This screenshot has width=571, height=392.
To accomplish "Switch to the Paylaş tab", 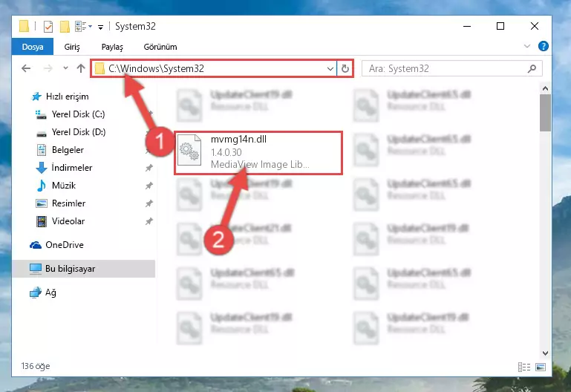I will coord(112,47).
